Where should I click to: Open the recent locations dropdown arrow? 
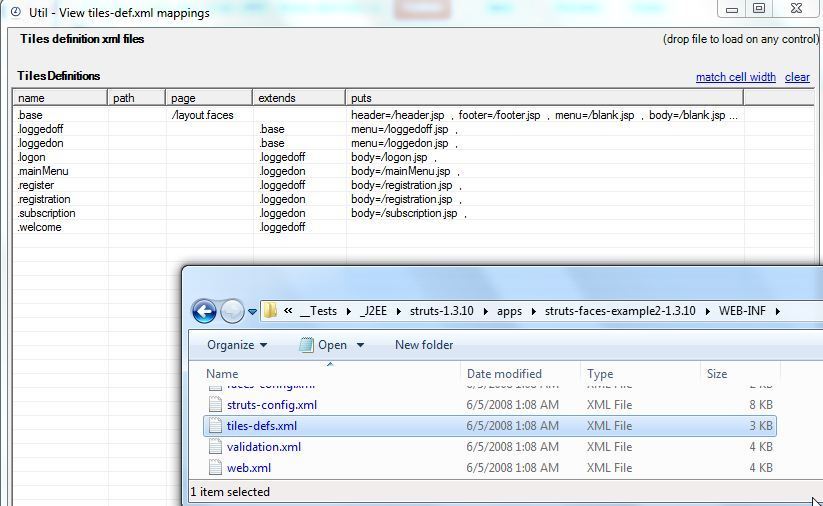tap(252, 312)
